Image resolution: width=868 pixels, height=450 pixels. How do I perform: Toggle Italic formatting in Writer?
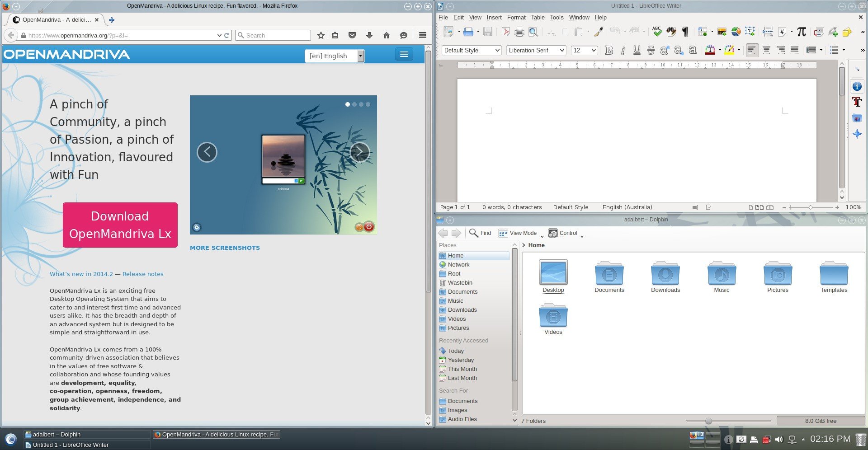tap(623, 50)
